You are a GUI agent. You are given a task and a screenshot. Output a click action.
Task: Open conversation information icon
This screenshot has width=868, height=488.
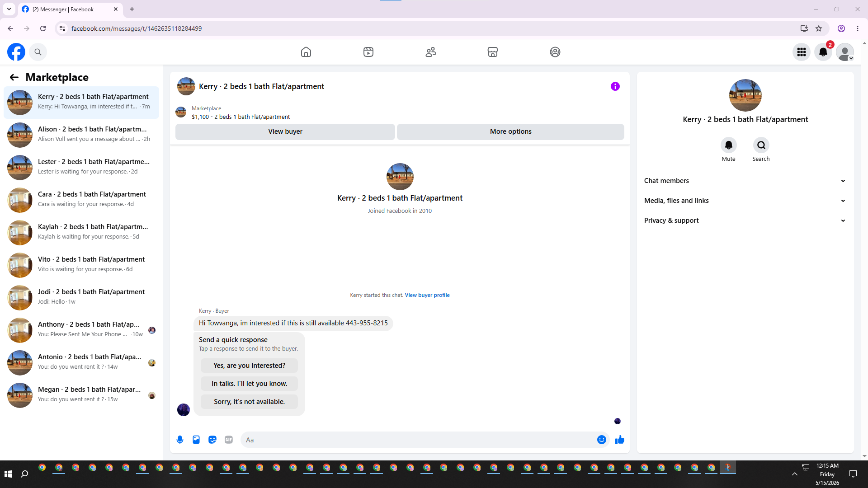point(615,86)
